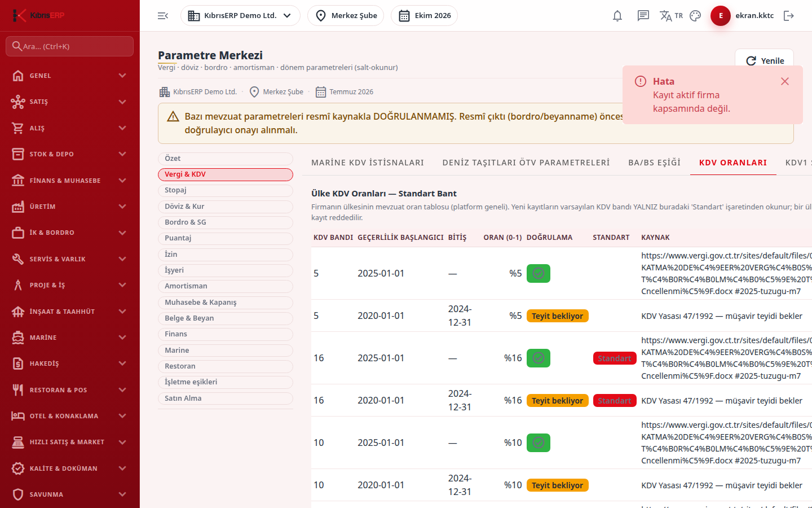Image resolution: width=812 pixels, height=508 pixels.
Task: Click verified badge in 5 2025-01-01 row
Action: tap(539, 273)
